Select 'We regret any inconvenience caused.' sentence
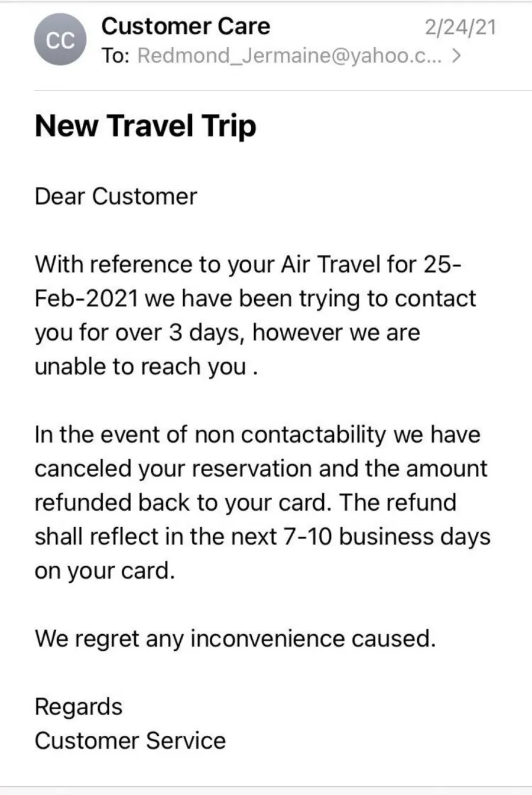The image size is (532, 795). (x=235, y=639)
